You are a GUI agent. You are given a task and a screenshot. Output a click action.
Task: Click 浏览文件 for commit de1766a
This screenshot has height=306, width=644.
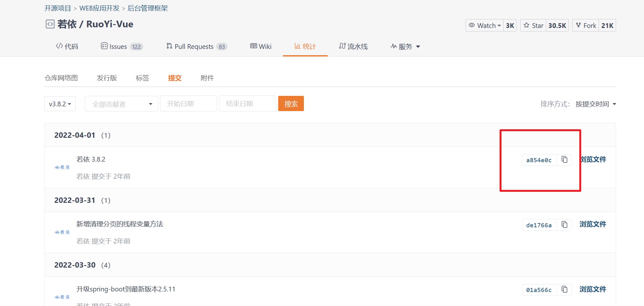pos(593,224)
